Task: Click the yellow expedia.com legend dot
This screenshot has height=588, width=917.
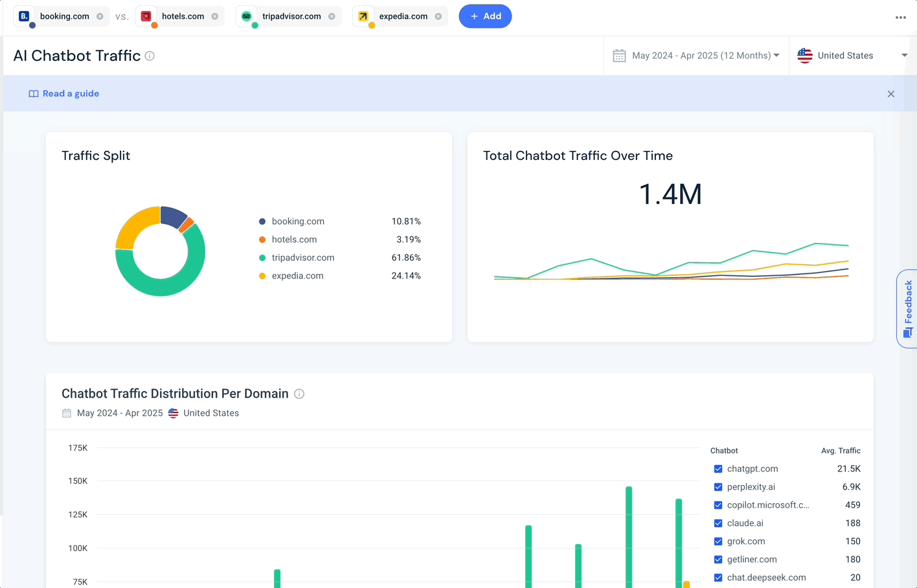Action: [262, 276]
